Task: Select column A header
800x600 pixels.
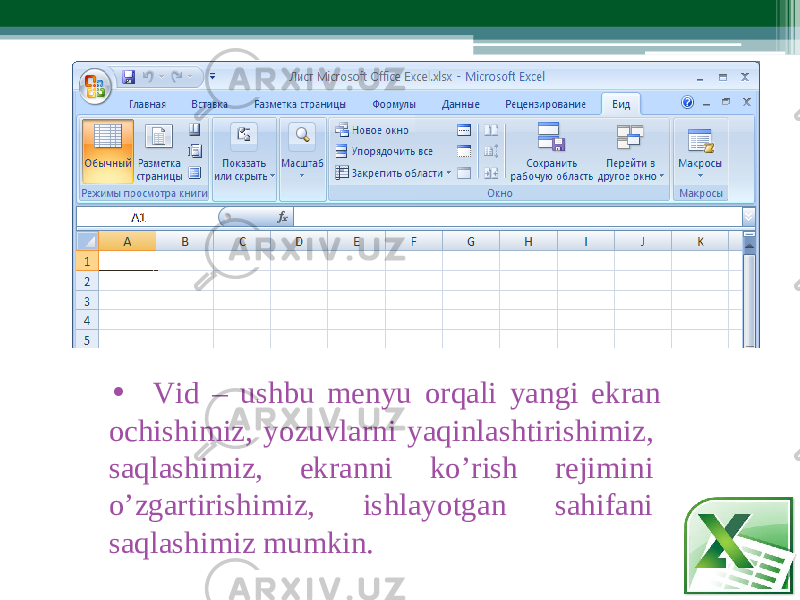Action: (x=127, y=241)
